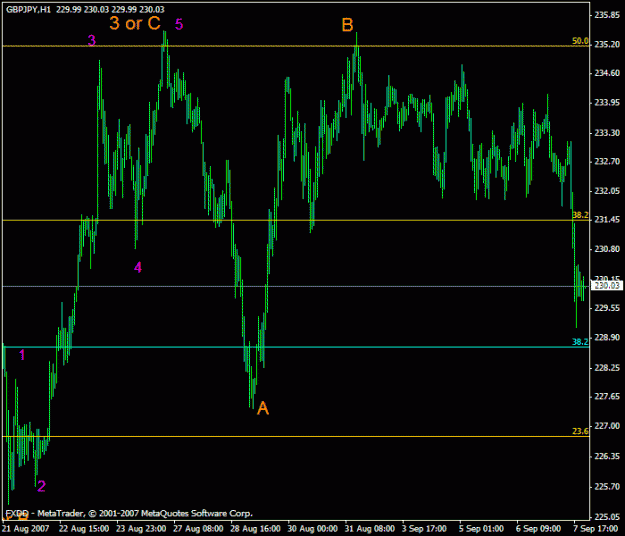
Task: Click price scale value 225.05
Action: coord(607,517)
